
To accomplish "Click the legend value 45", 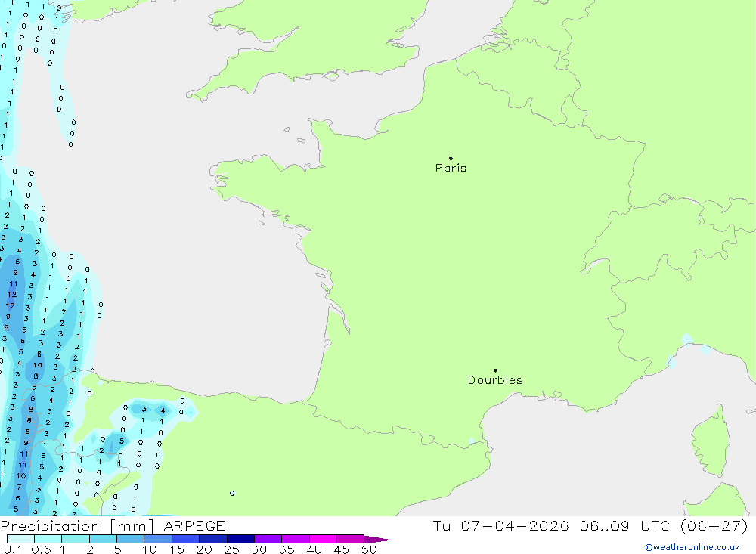I will click(342, 549).
